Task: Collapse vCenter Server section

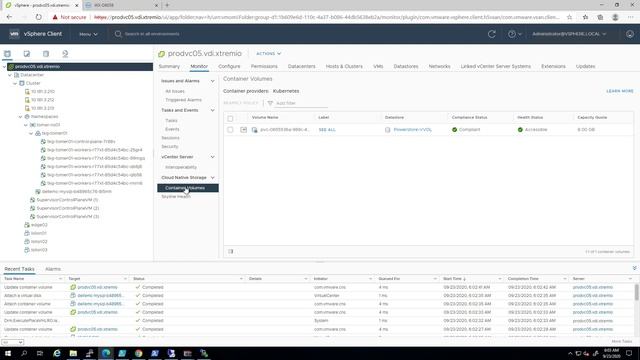Action: pos(212,157)
